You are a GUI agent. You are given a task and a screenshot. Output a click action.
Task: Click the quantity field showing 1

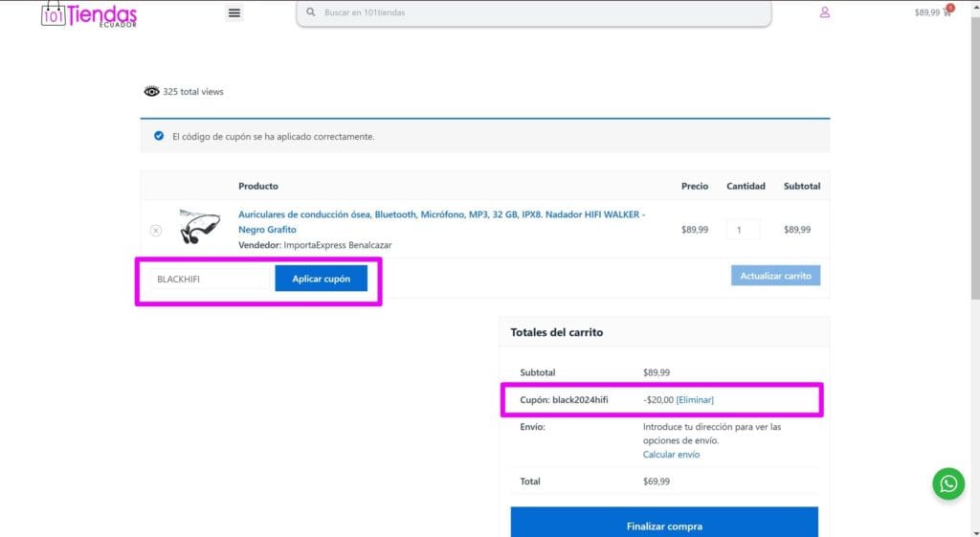click(x=743, y=230)
